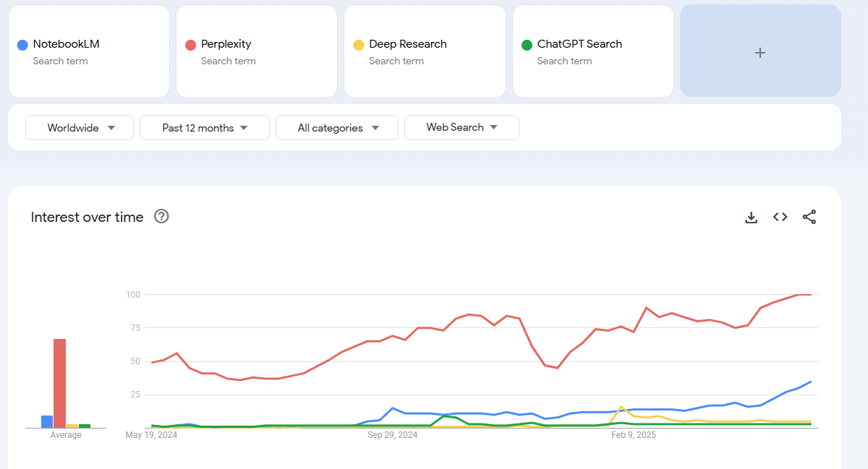Click the blue NotebookLM color dot
The image size is (868, 469).
coord(22,45)
